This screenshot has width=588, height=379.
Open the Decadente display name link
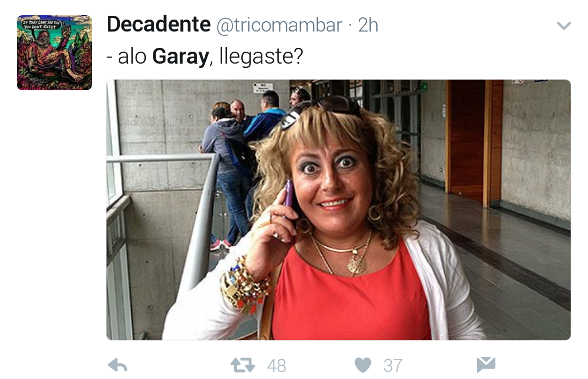click(x=158, y=24)
